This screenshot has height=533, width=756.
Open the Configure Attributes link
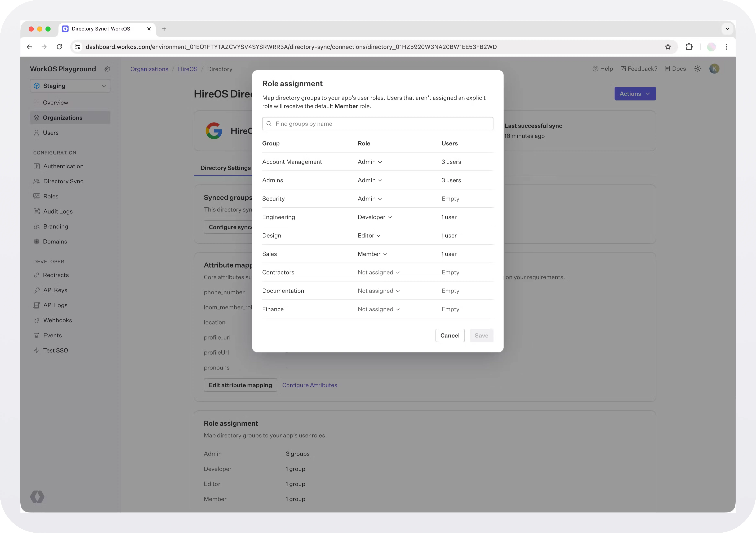click(309, 385)
